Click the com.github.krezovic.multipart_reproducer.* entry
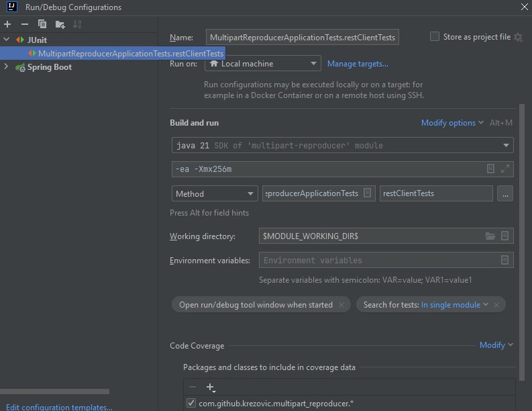The image size is (532, 411). (x=276, y=404)
